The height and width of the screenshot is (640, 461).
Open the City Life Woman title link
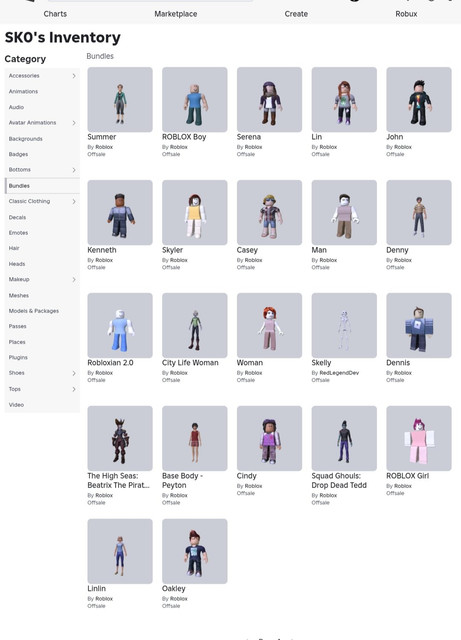[x=190, y=362]
